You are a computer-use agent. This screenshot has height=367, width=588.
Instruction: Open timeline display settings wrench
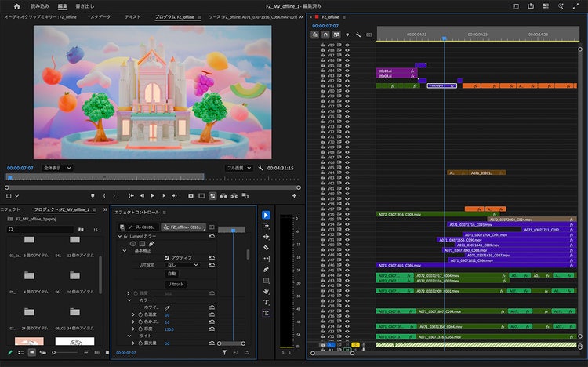click(358, 35)
